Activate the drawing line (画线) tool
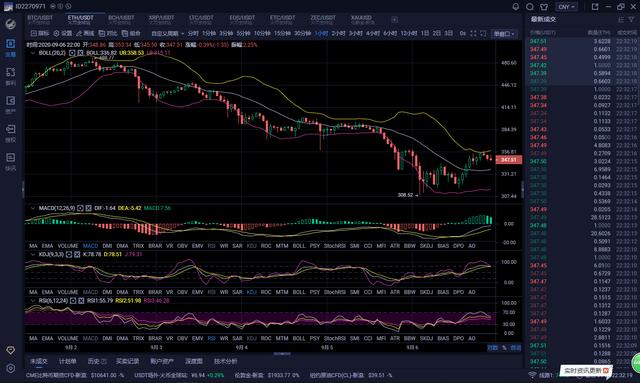 (x=85, y=33)
